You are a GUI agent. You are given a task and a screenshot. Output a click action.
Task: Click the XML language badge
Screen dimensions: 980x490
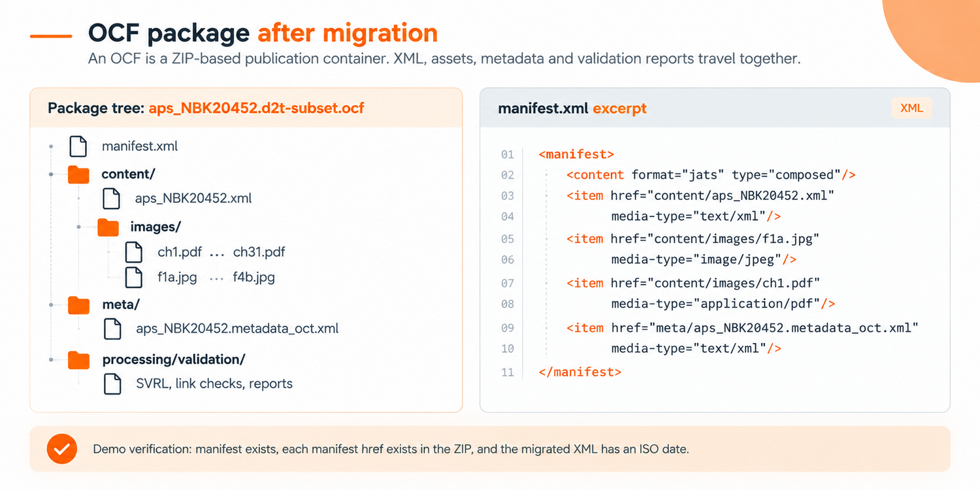[911, 108]
